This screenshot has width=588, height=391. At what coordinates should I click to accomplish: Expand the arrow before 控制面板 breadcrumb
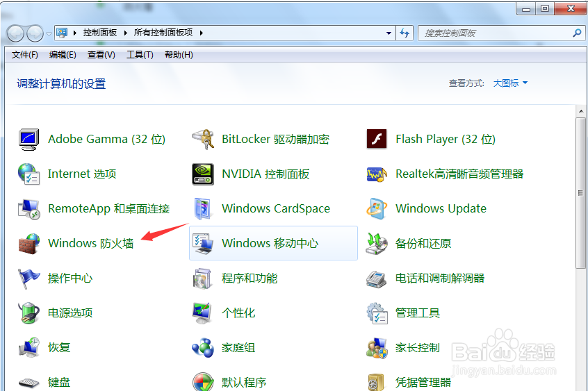(x=75, y=33)
